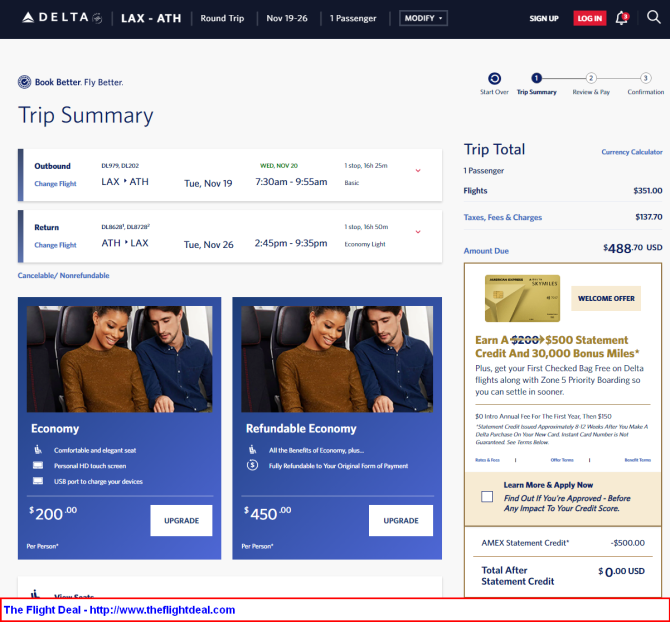Screen dimensions: 670x622
Task: Click the red LOG IN button
Action: point(590,18)
